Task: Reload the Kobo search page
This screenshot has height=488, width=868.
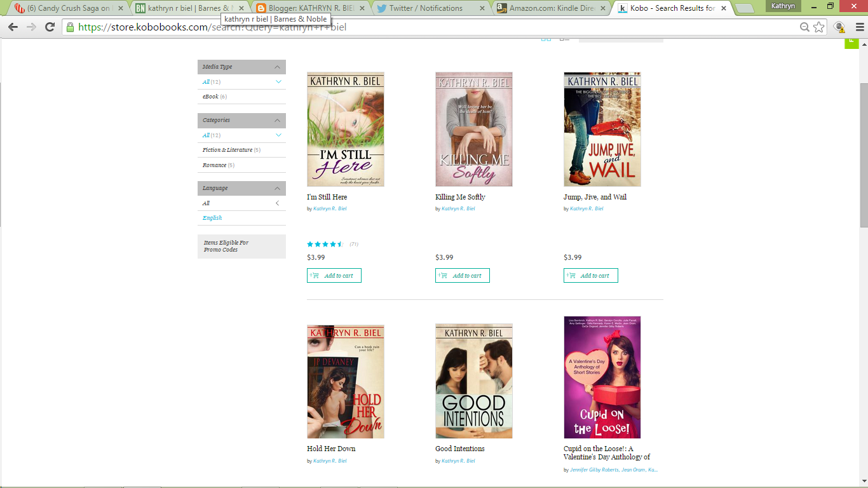Action: click(x=50, y=27)
